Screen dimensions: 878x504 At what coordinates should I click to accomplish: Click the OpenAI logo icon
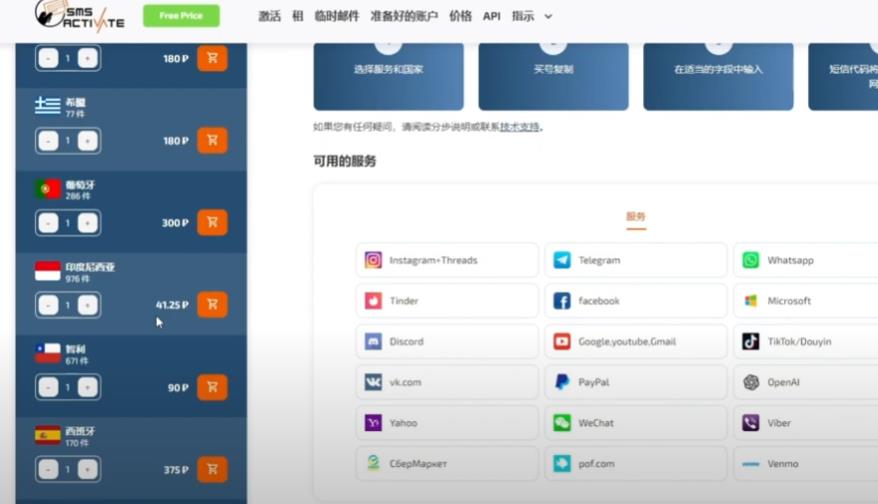(751, 382)
